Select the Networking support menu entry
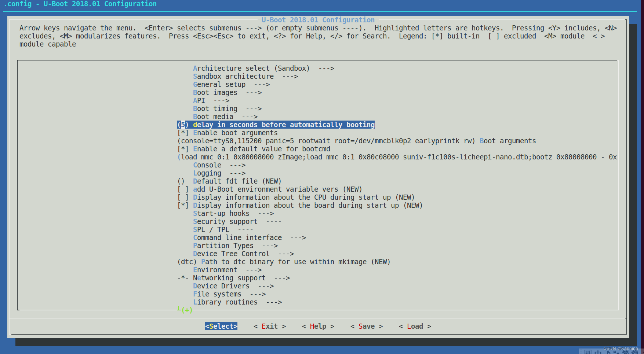644x354 pixels. click(229, 278)
